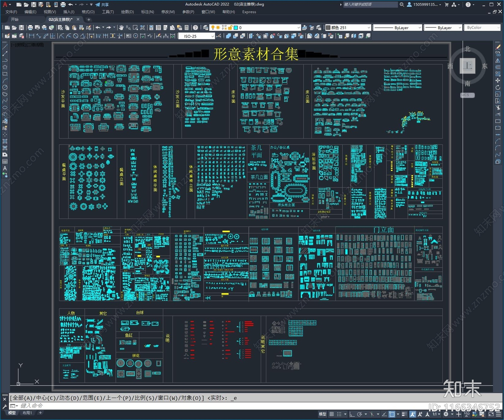Image resolution: width=504 pixels, height=420 pixels.
Task: Click the 上 face of the ViewCube
Action: [467, 66]
